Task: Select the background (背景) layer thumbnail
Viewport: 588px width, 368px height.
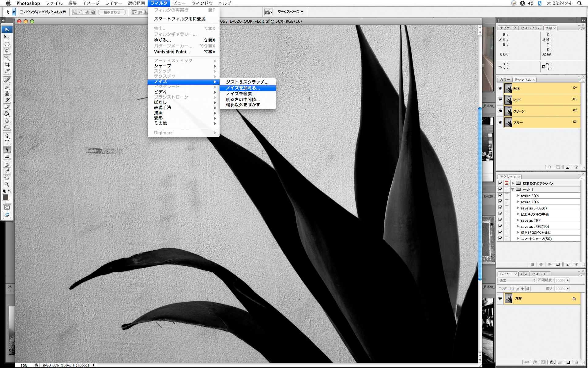Action: pyautogui.click(x=508, y=298)
